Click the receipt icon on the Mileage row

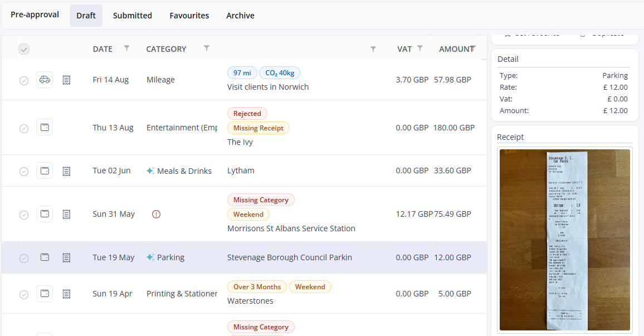click(x=66, y=80)
